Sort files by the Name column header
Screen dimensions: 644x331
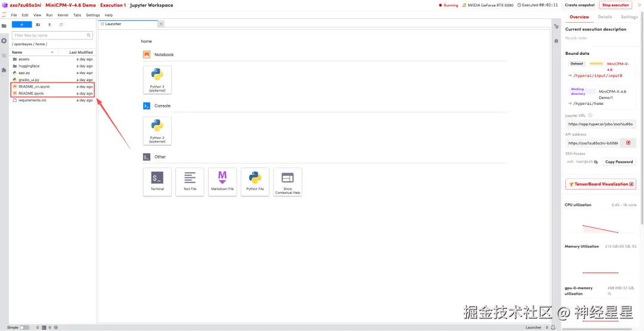point(33,52)
